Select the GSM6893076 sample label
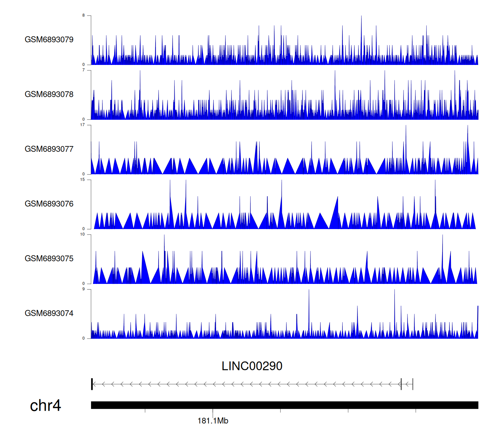This screenshot has height=444, width=504. point(49,204)
